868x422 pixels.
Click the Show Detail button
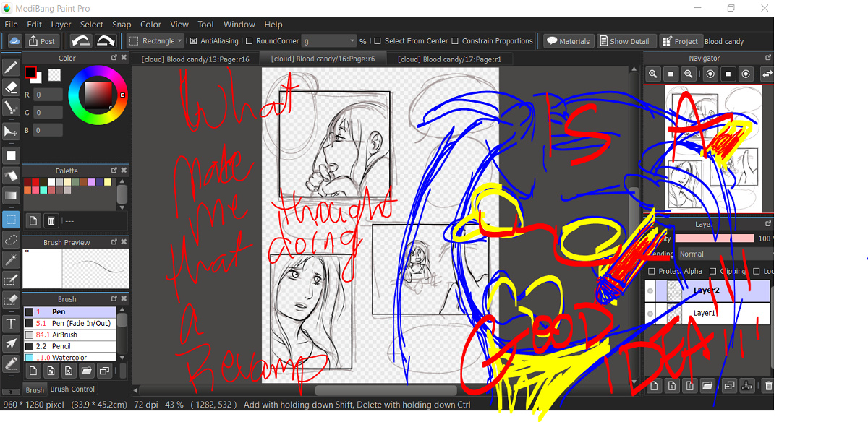[625, 41]
